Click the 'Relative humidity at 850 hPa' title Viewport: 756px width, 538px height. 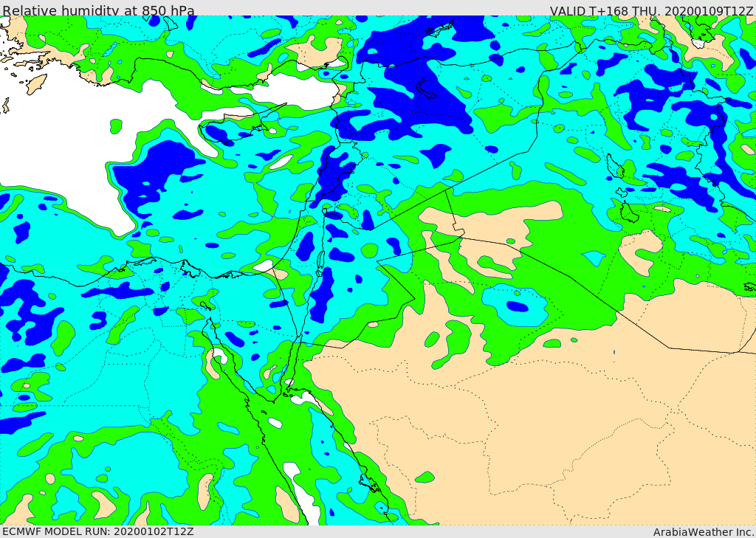pos(98,10)
